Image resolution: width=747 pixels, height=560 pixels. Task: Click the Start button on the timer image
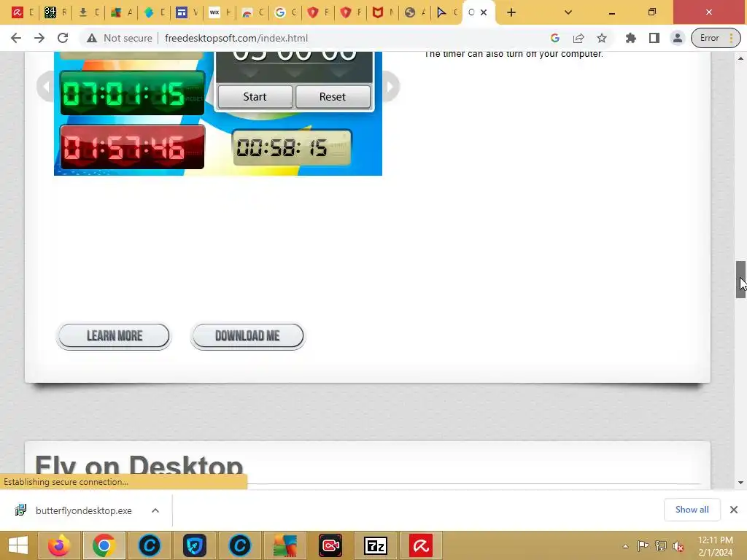pyautogui.click(x=255, y=97)
